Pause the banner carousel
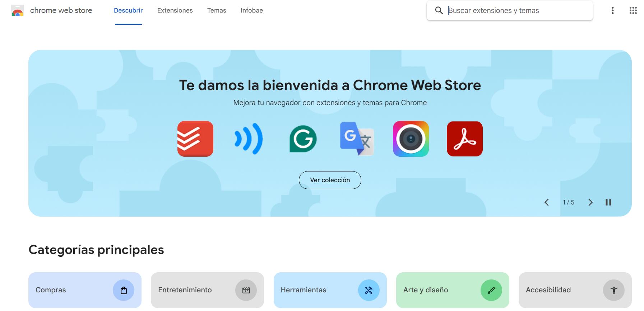Viewport: 644px width, 311px height. click(608, 202)
